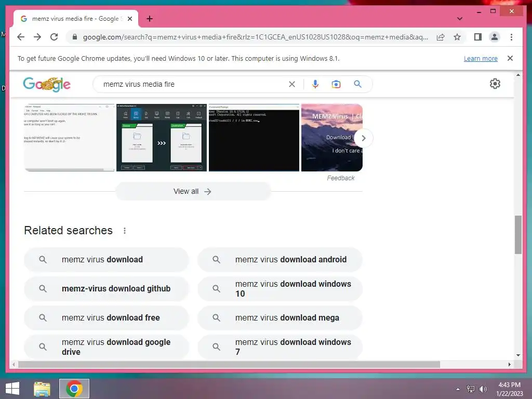The image size is (532, 399).
Task: Open the Learn more link
Action: click(481, 58)
